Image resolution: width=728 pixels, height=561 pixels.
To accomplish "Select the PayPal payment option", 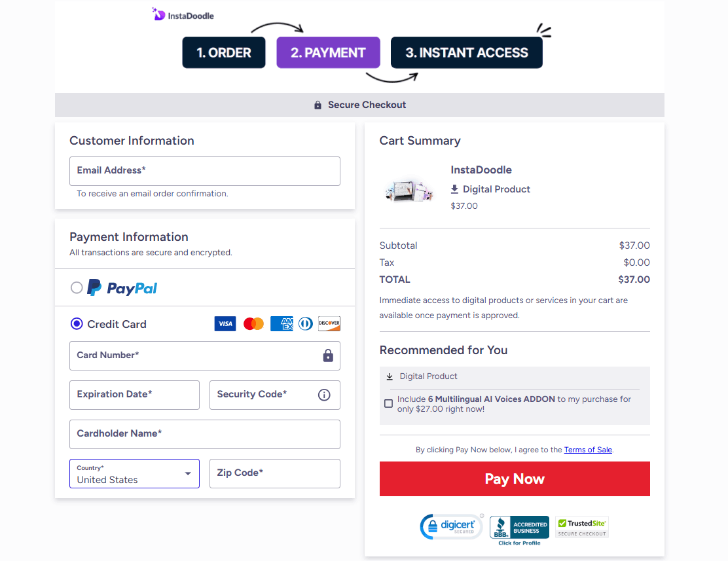I will (77, 287).
